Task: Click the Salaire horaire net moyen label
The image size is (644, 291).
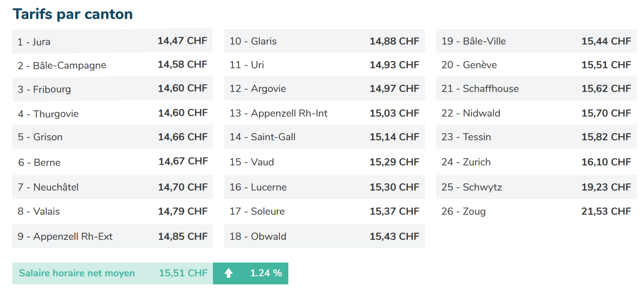Action: pos(77,273)
